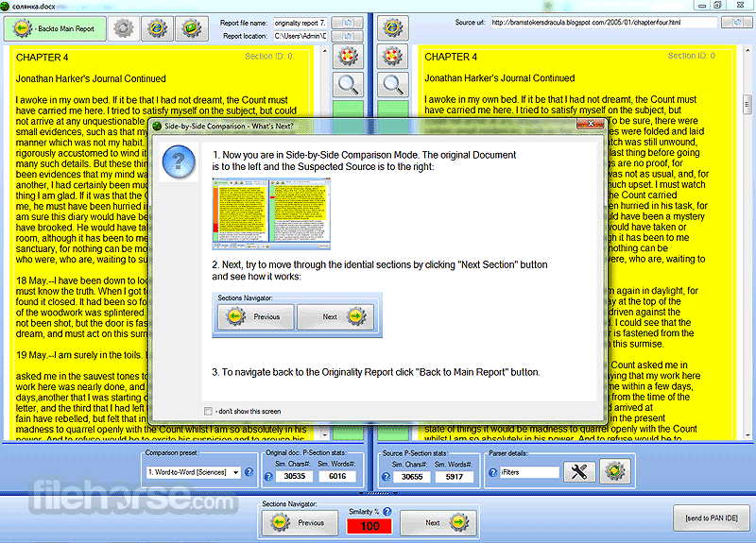
Task: Click the Source url field
Action: [x=604, y=23]
